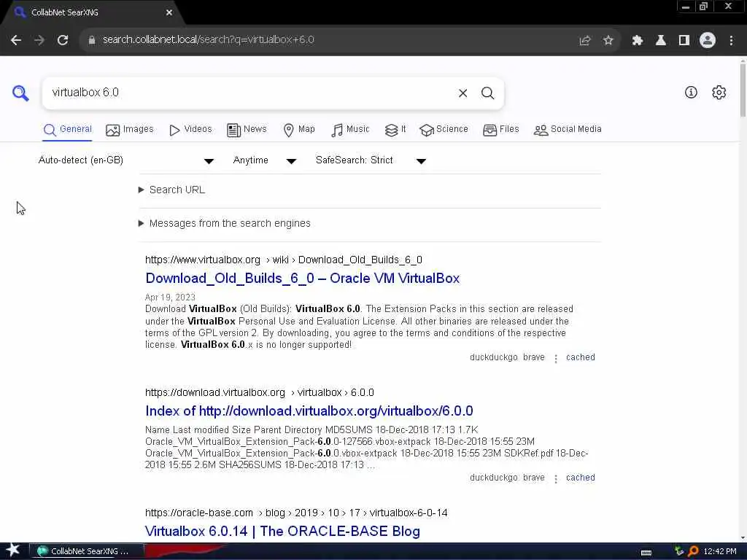Clear the search query with X

coord(462,93)
